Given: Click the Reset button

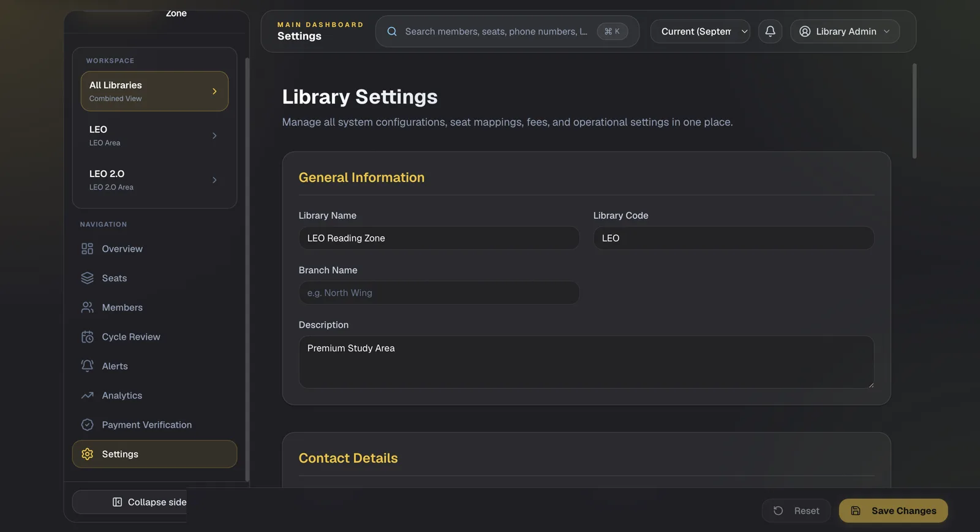Looking at the screenshot, I should coord(796,511).
